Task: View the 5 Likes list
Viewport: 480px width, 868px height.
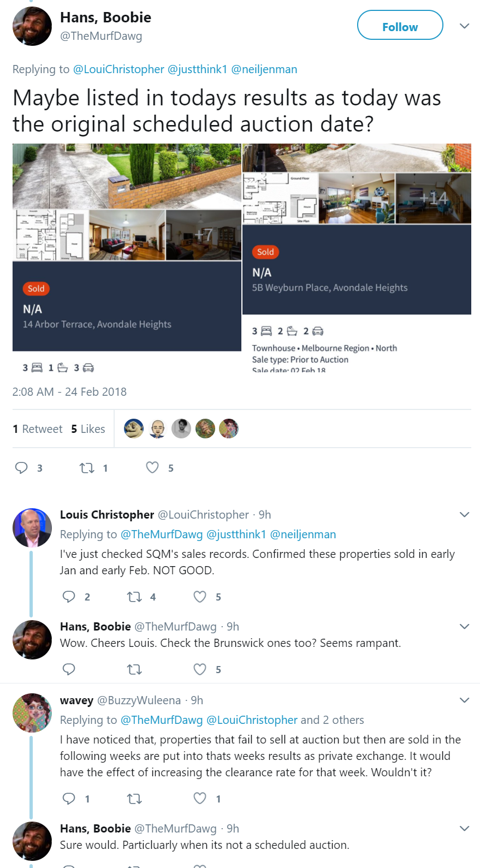Action: (88, 429)
